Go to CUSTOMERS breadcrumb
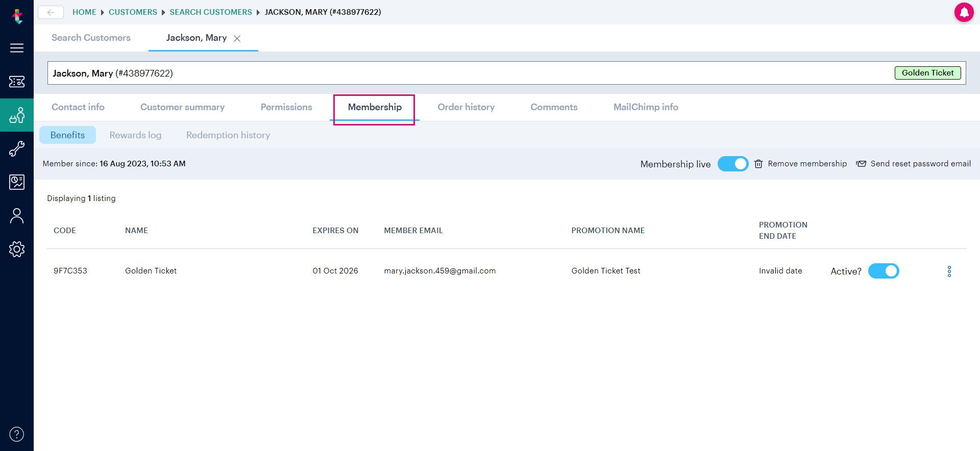Image resolution: width=980 pixels, height=451 pixels. [133, 12]
